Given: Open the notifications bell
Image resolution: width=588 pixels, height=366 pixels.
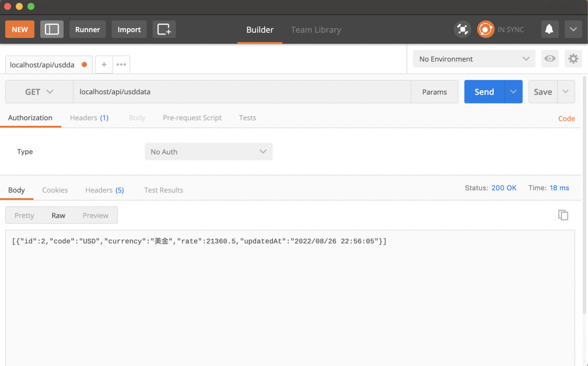Looking at the screenshot, I should [x=549, y=29].
